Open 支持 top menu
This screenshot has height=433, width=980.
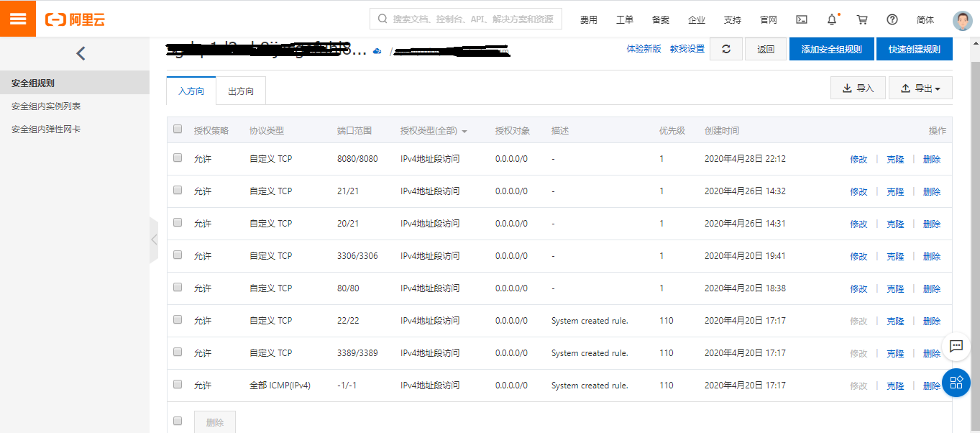(x=733, y=19)
